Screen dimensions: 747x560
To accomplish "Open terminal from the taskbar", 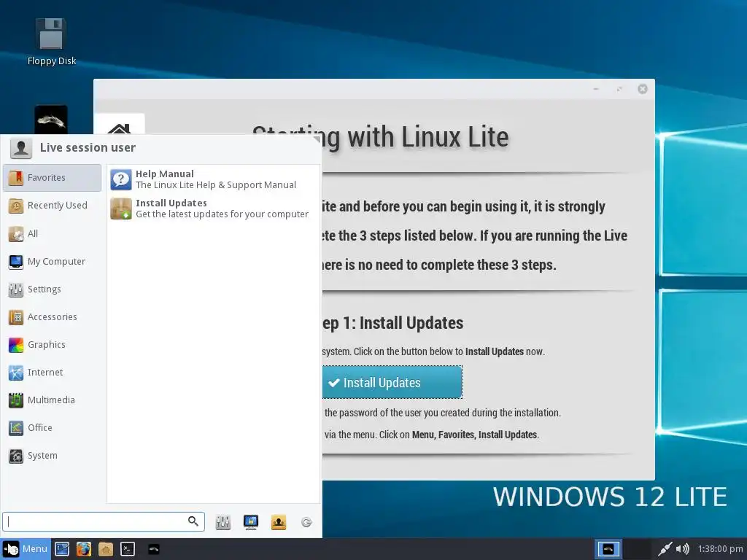I will click(x=128, y=549).
